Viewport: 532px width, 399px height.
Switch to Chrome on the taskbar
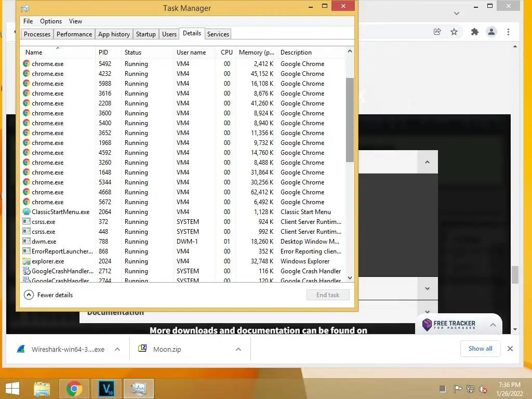click(74, 389)
